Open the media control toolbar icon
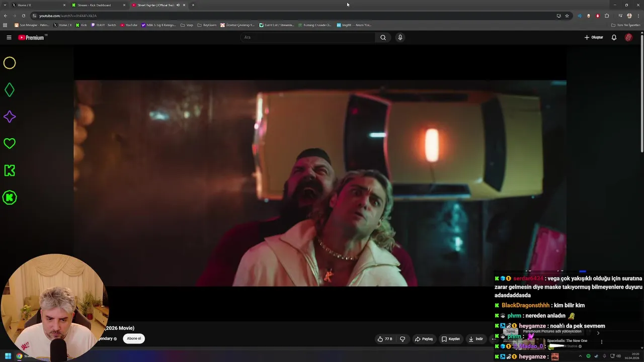 pos(620,16)
